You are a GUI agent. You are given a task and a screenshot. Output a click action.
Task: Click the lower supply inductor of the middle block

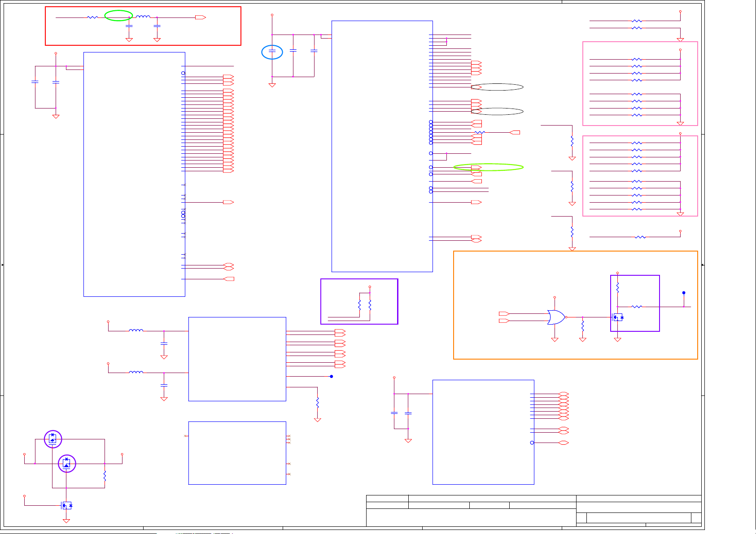136,372
